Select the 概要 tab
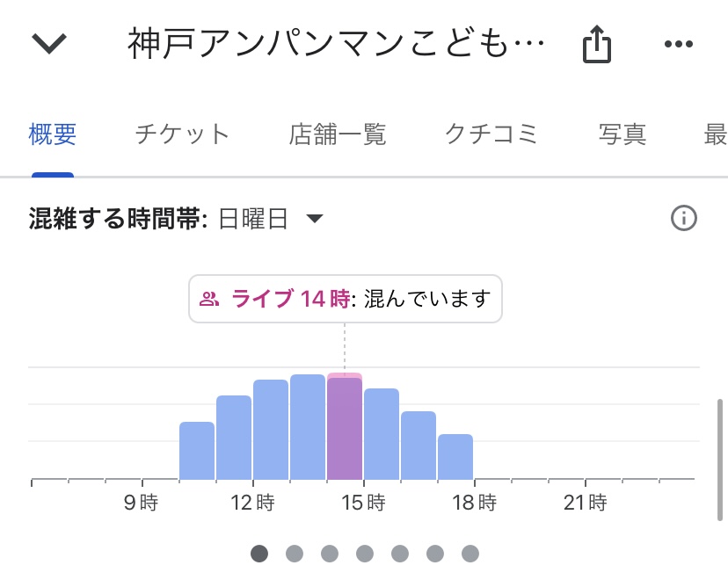 tap(53, 134)
